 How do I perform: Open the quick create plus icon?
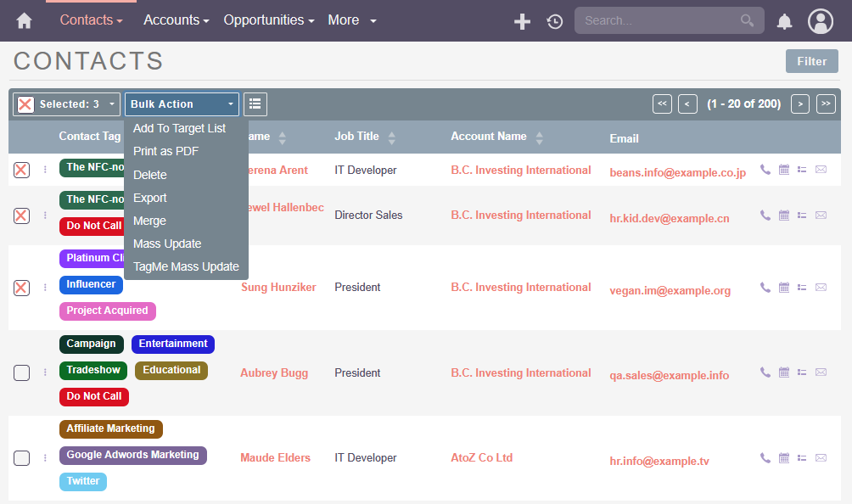pos(522,21)
